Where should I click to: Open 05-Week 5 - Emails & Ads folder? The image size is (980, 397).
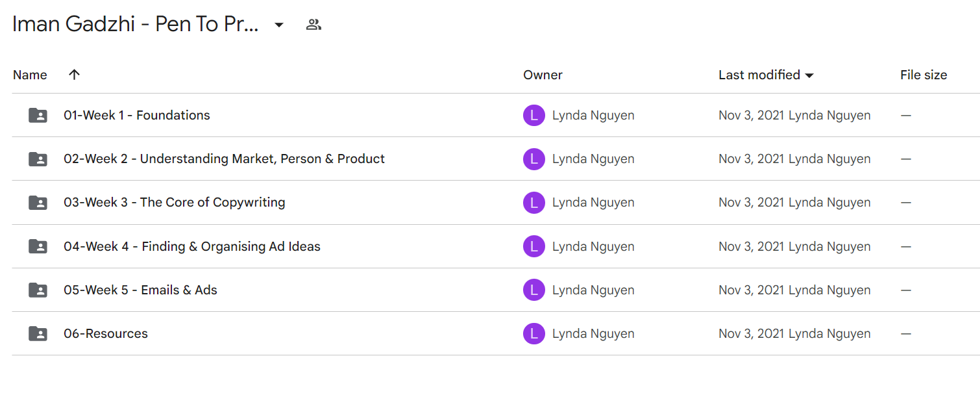pos(140,290)
